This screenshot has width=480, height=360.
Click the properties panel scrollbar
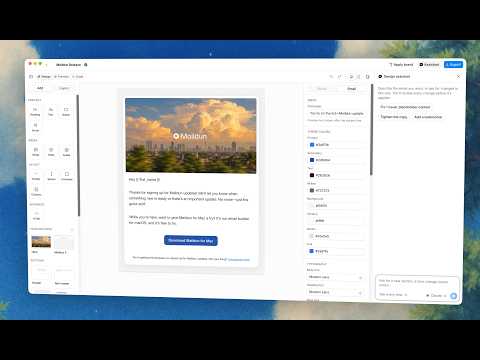371,130
